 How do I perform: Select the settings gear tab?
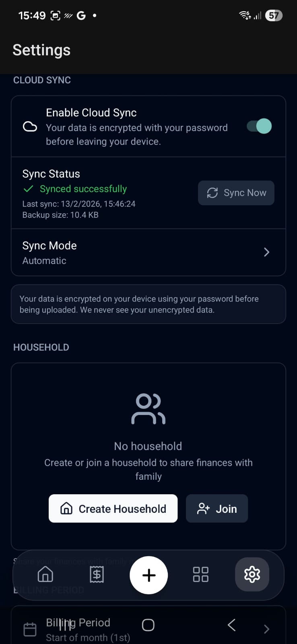tap(252, 574)
